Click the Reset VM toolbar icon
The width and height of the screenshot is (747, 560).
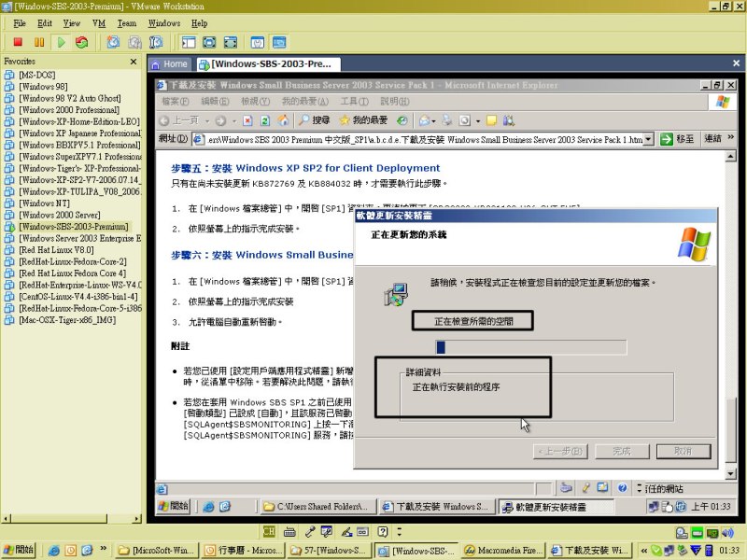[x=82, y=42]
